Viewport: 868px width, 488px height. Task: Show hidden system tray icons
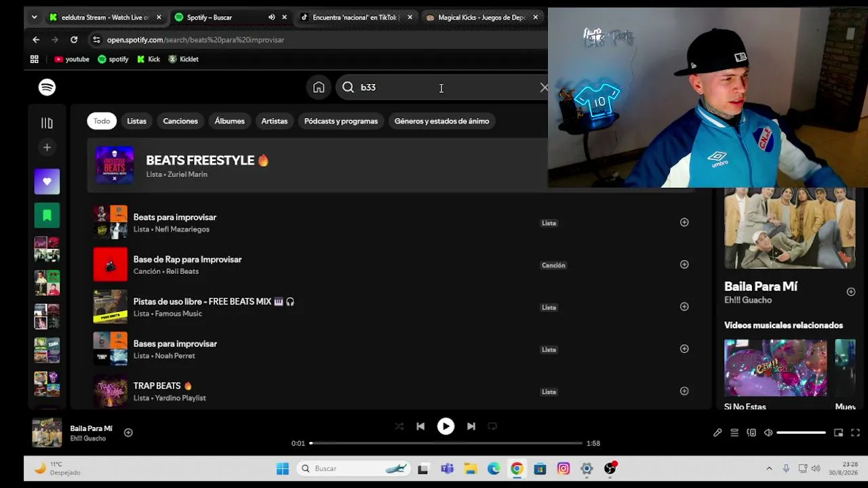click(769, 468)
